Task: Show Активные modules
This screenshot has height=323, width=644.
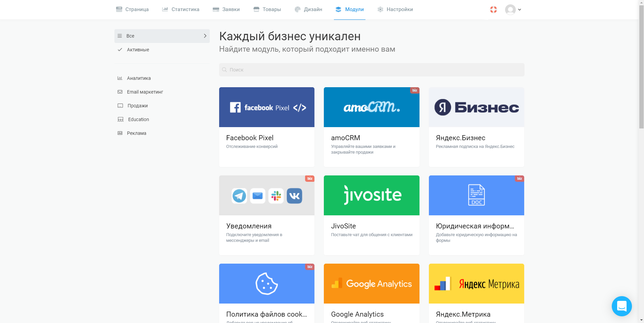Action: tap(162, 50)
